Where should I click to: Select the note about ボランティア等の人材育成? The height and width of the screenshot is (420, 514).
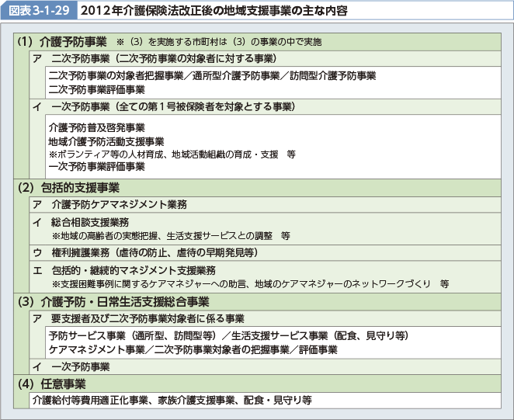coord(171,154)
